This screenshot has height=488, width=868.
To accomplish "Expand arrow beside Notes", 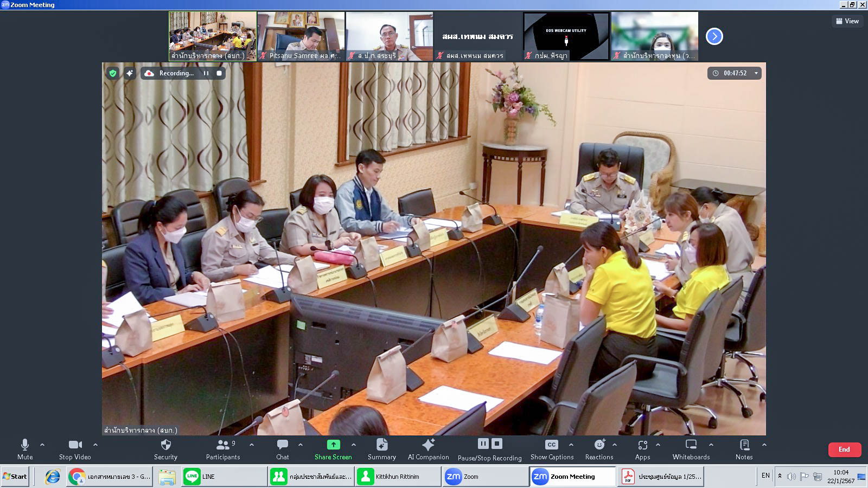I will (x=764, y=445).
